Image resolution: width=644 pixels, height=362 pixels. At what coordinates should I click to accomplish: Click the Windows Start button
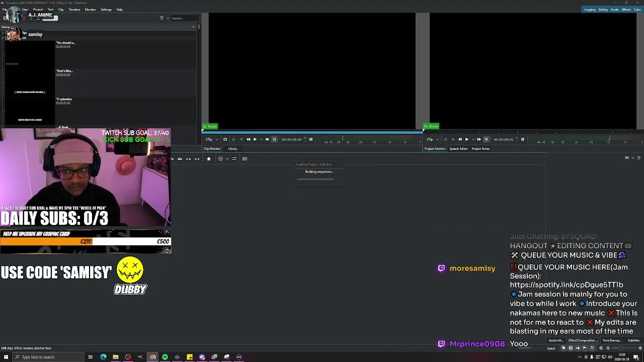[x=6, y=357]
